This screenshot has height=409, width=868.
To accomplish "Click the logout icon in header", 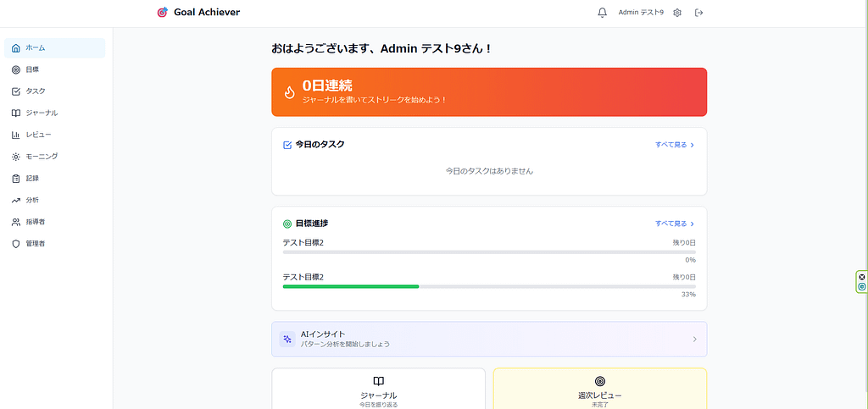I will click(699, 13).
